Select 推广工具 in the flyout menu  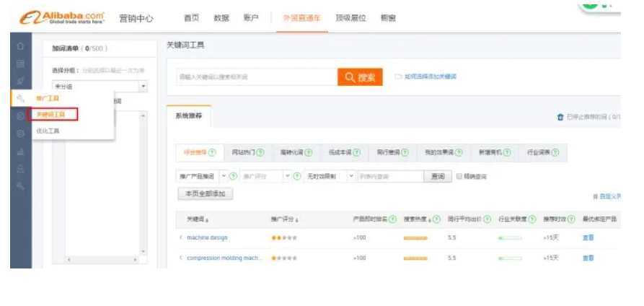(48, 98)
